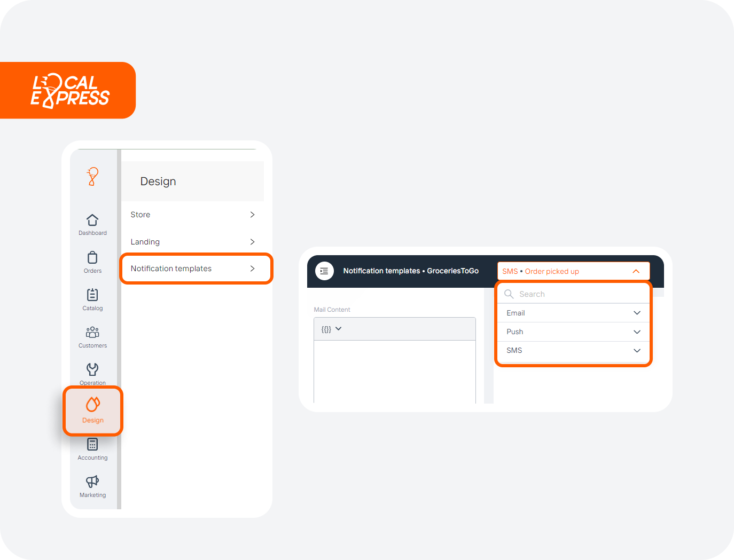Screen dimensions: 734x560
Task: Select the Design flame icon
Action: (92, 411)
